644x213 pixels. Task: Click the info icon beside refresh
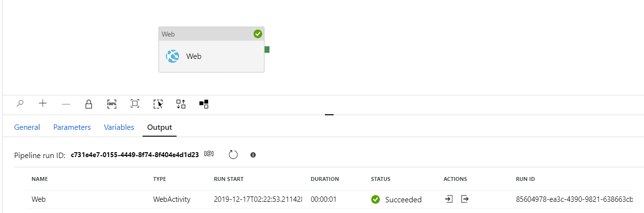(253, 155)
